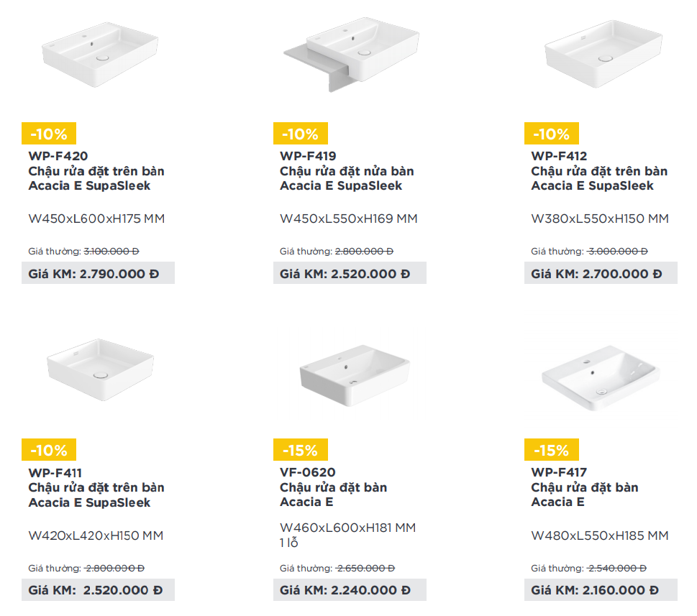Click the -10% discount badge for WP-F412
Image resolution: width=697 pixels, height=616 pixels.
pyautogui.click(x=552, y=133)
